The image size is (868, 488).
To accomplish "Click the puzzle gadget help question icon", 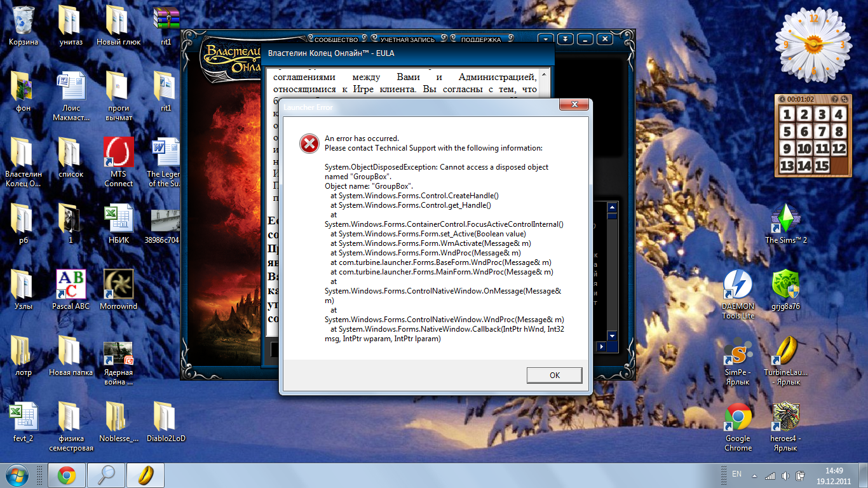I will pyautogui.click(x=834, y=99).
